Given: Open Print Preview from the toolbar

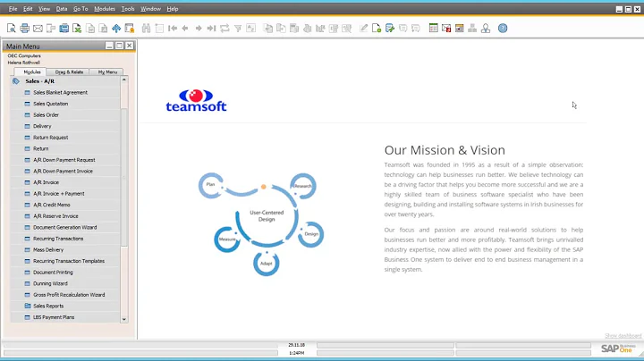Looking at the screenshot, I should click(11, 28).
